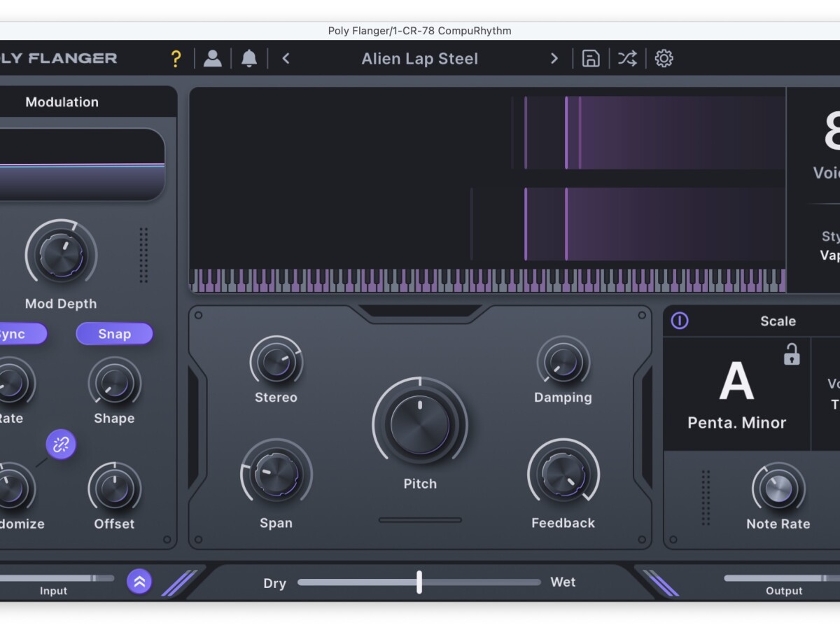Go to the previous preset arrow
The image size is (840, 630).
click(286, 59)
